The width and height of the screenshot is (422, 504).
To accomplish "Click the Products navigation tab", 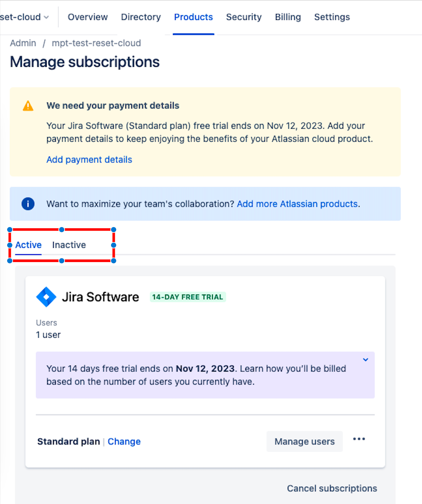I will point(193,17).
